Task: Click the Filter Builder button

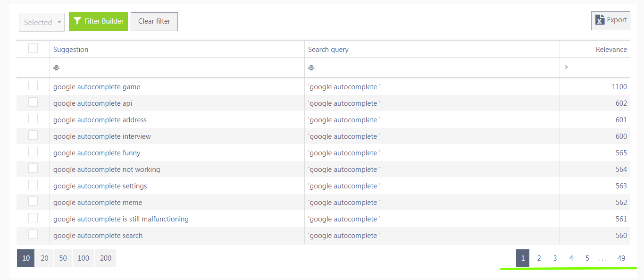Action: (98, 22)
